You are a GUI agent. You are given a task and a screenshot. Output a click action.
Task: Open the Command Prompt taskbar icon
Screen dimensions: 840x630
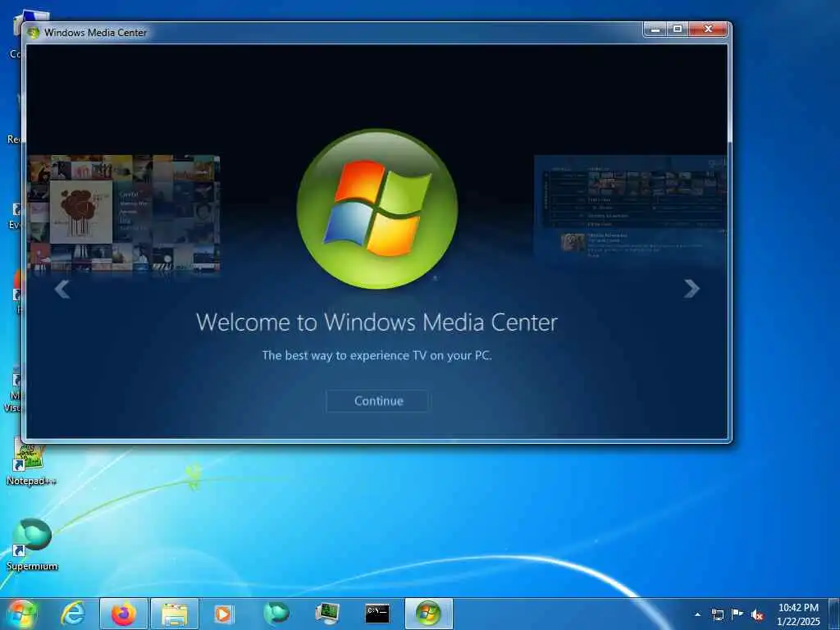point(377,614)
